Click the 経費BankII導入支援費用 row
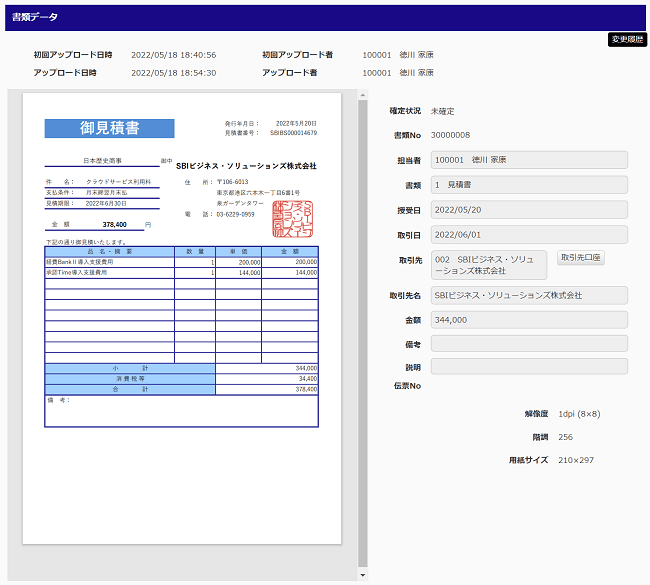 181,262
